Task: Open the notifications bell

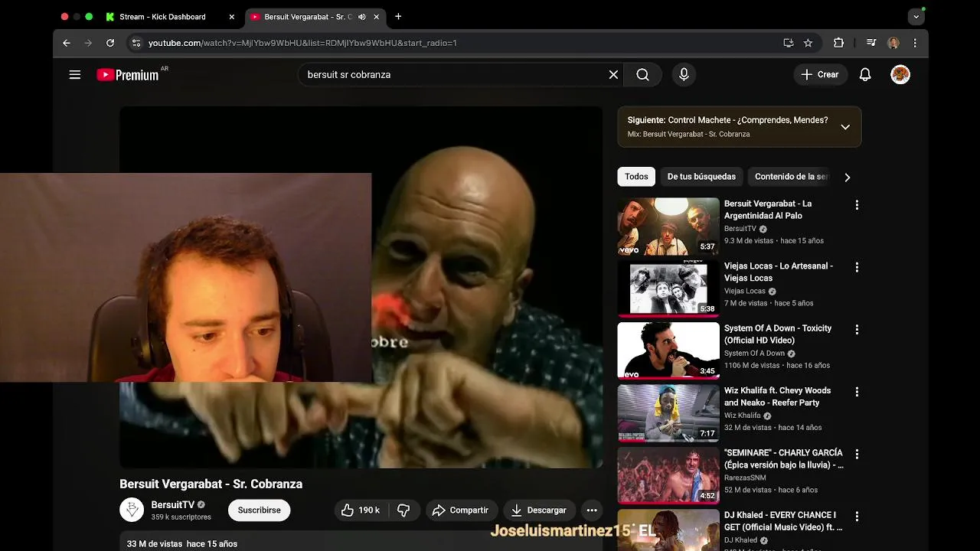Action: coord(865,74)
